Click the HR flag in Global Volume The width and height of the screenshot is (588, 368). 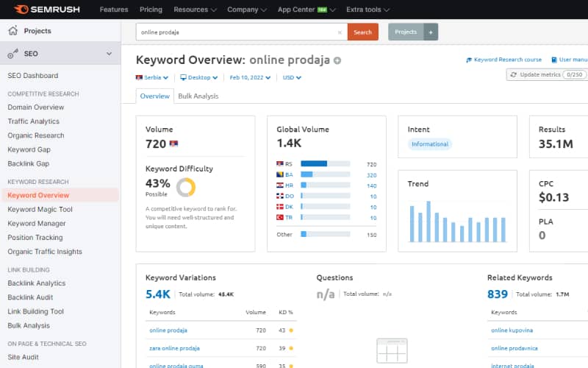point(280,185)
